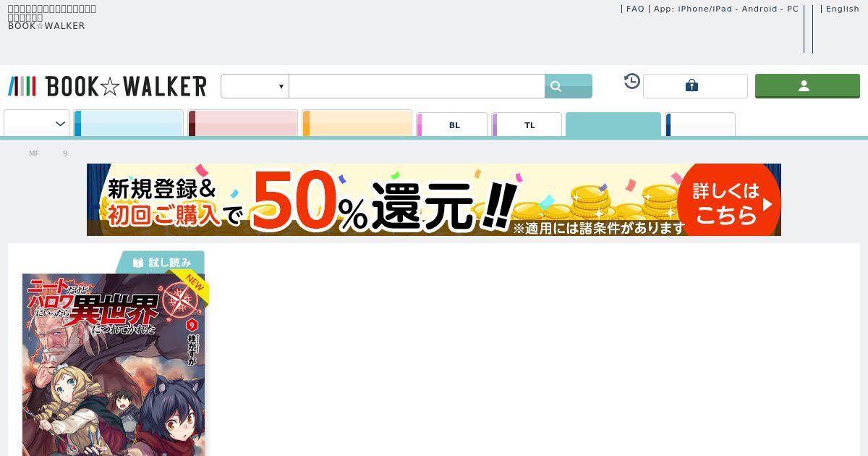Image resolution: width=868 pixels, height=456 pixels.
Task: Switch to the BL tab
Action: pos(452,124)
